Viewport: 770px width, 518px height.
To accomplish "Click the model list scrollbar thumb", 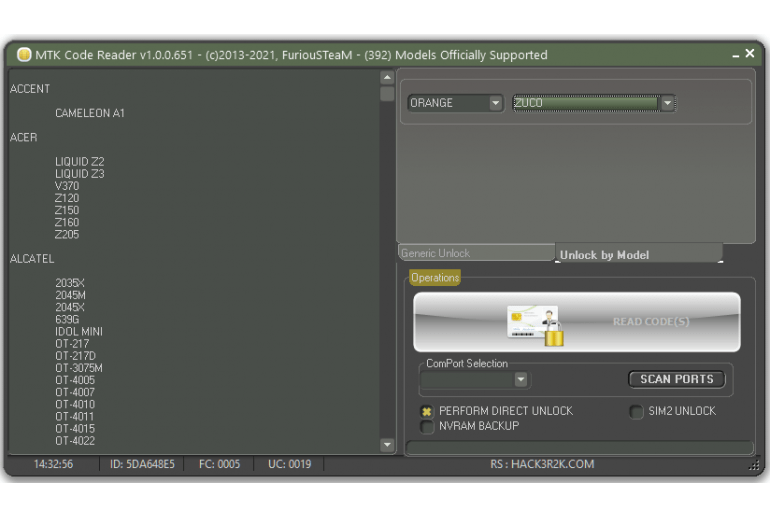I will click(387, 93).
